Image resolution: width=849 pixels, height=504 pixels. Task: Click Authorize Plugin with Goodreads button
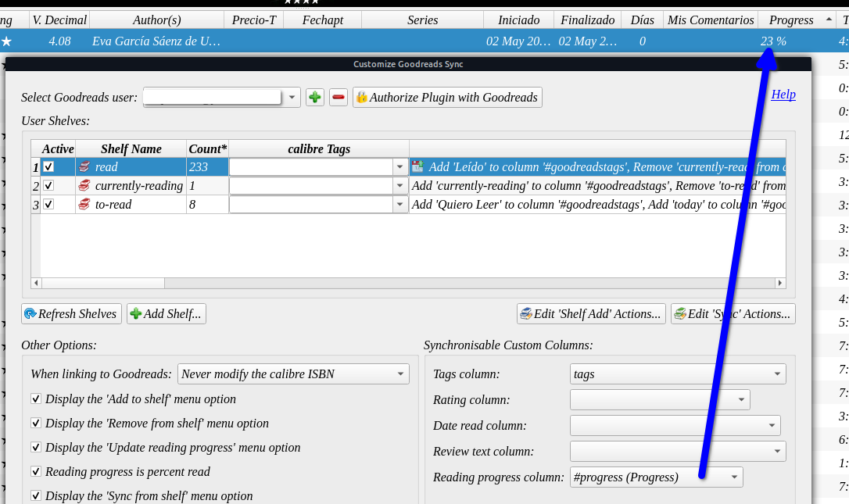pos(447,98)
